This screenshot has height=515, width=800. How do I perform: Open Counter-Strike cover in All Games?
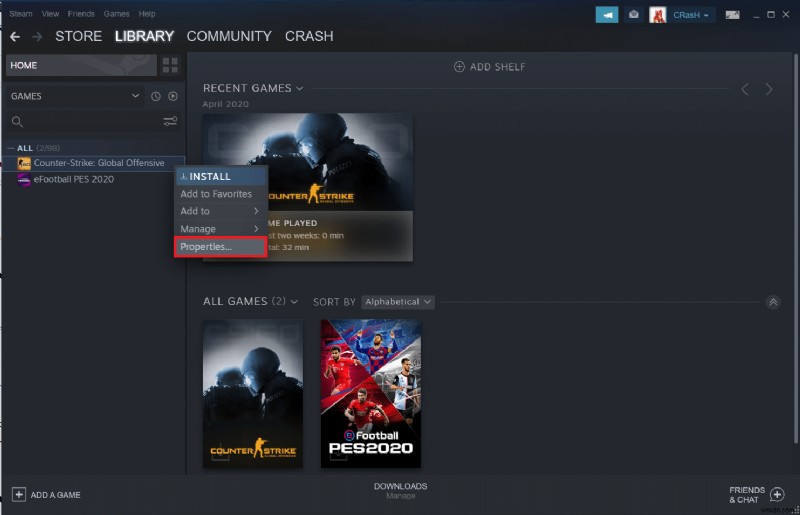[253, 394]
